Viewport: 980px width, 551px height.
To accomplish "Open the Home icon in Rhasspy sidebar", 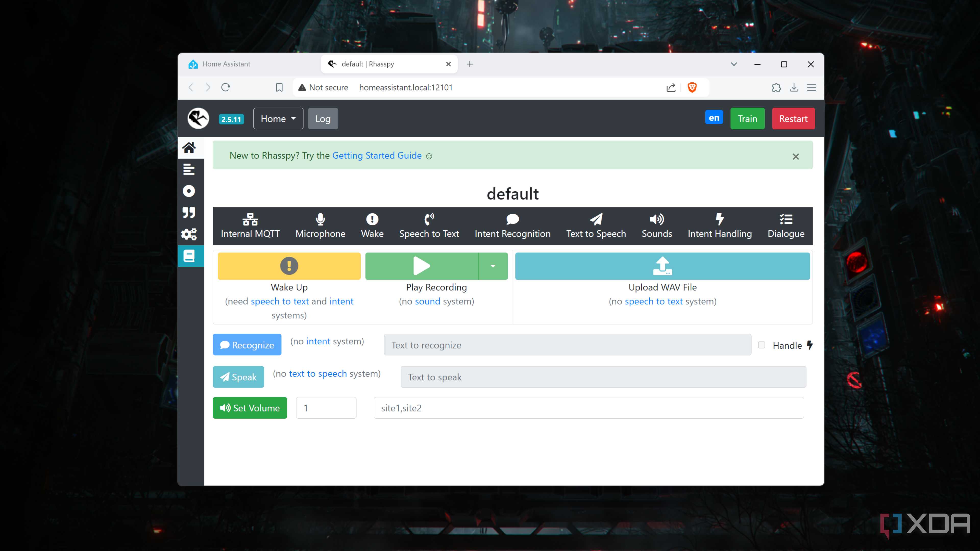I will tap(189, 147).
